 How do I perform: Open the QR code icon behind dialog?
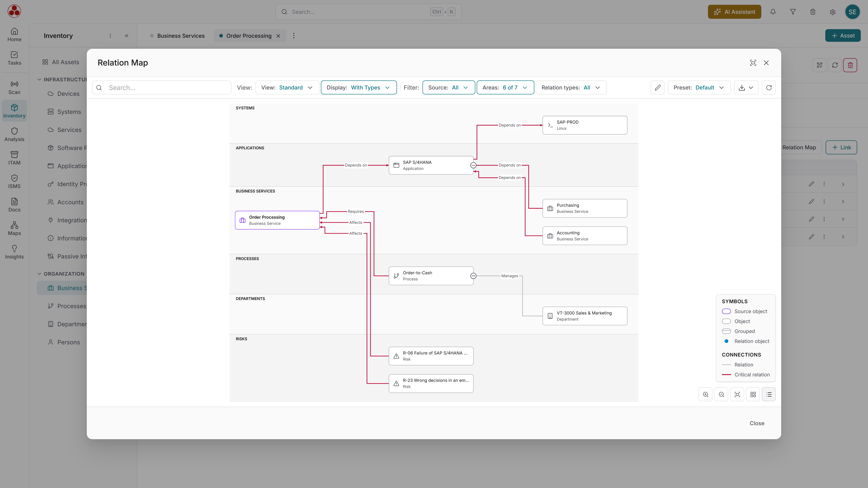819,65
